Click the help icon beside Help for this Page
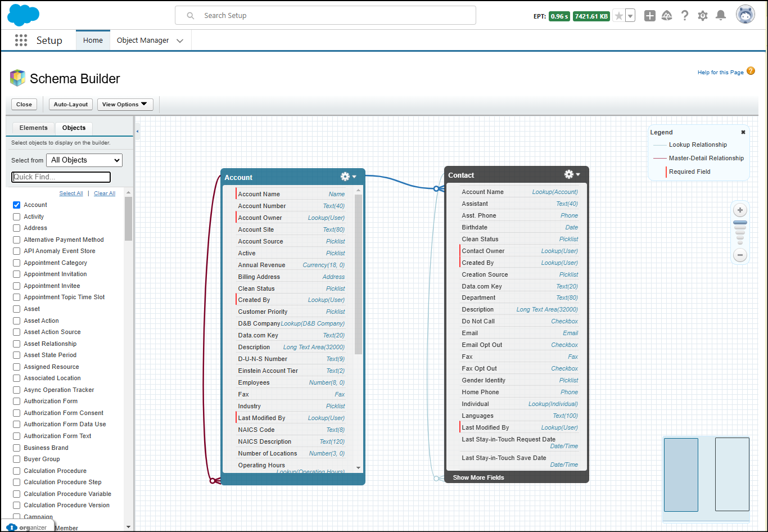The width and height of the screenshot is (768, 532). pos(751,71)
